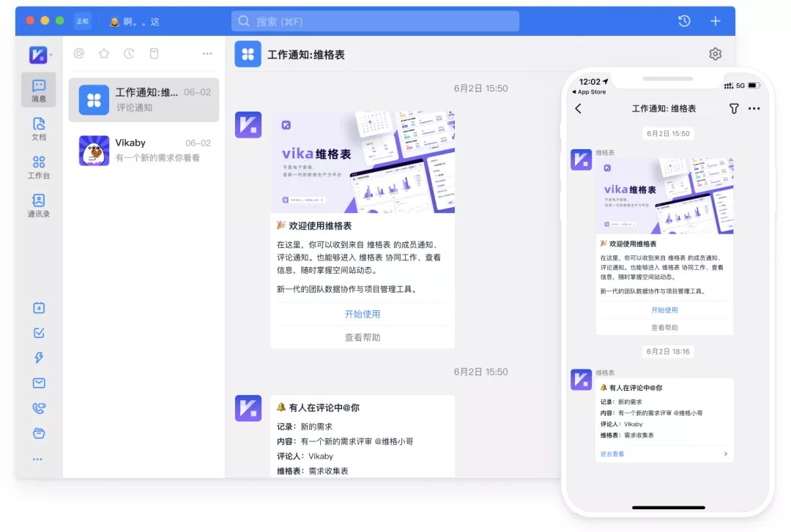Click the plus icon in title bar
The image size is (791, 532).
pyautogui.click(x=716, y=21)
